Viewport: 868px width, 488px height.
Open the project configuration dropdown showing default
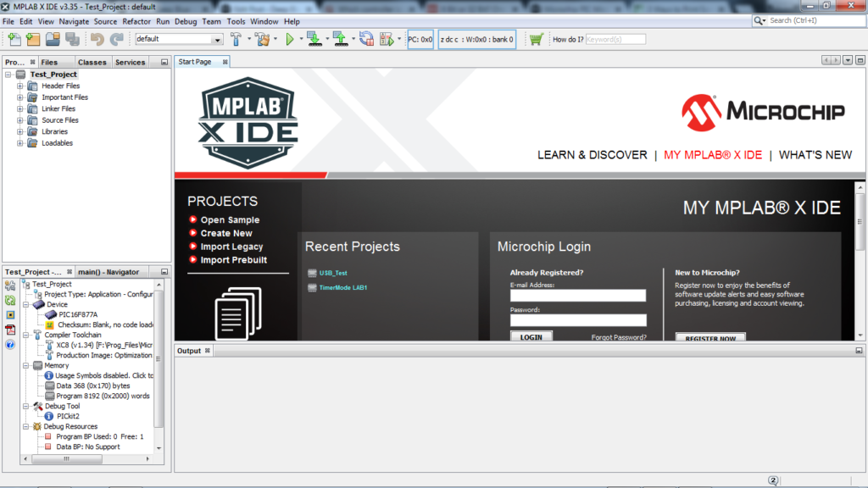(x=179, y=39)
